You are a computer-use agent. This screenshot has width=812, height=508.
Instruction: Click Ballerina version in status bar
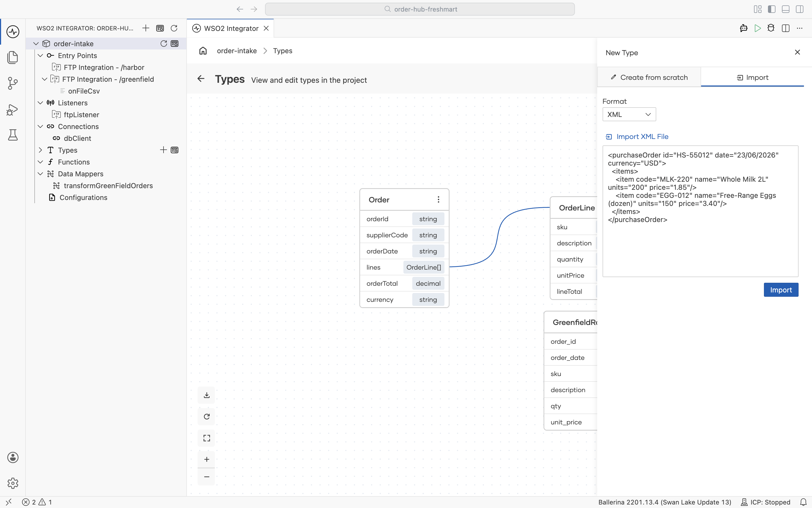coord(665,502)
